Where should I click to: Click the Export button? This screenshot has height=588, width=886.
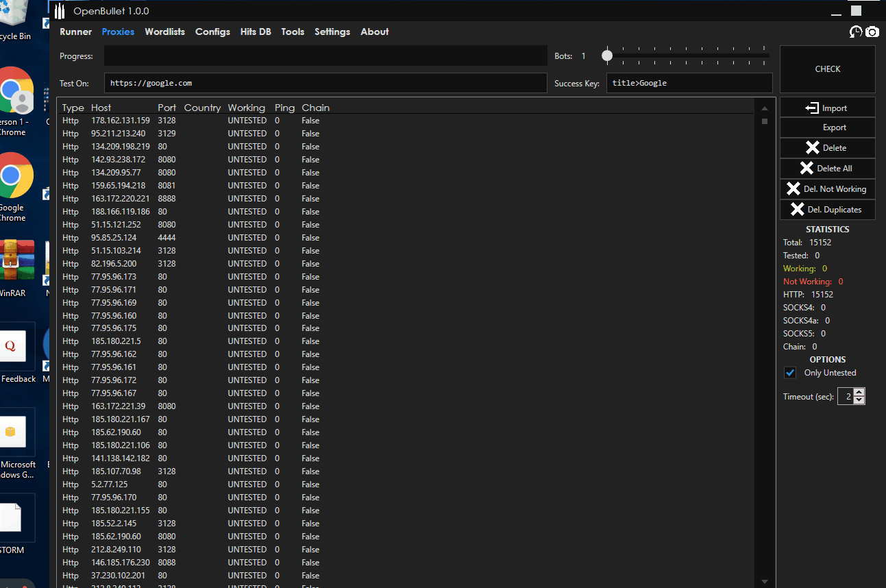click(x=827, y=127)
